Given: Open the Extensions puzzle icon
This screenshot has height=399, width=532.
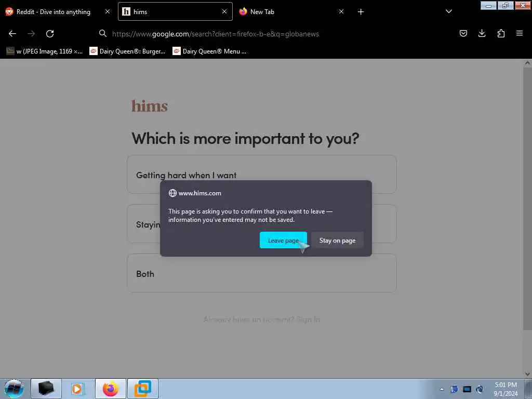Looking at the screenshot, I should click(501, 33).
